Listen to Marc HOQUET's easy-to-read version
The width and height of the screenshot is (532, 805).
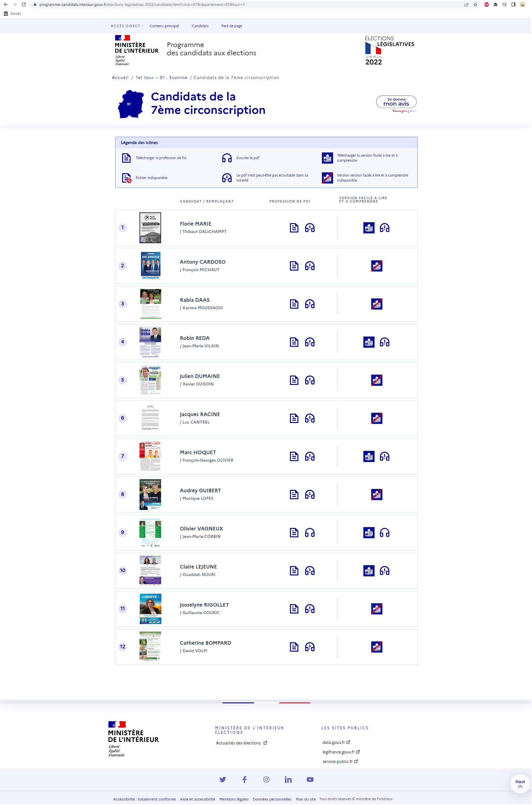384,456
